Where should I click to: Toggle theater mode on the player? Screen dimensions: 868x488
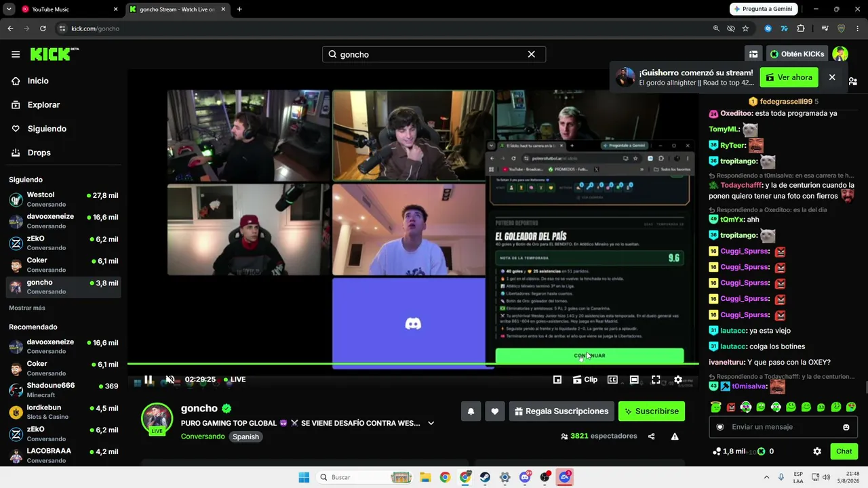point(634,380)
